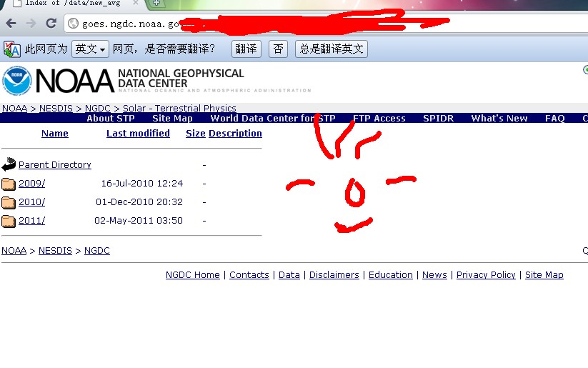Screen dimensions: 588x368
Task: Sort listing by the Description column
Action: (235, 133)
